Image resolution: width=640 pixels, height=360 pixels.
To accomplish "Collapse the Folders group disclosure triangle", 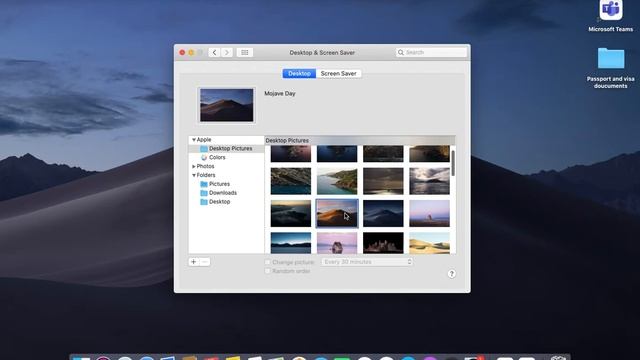I will point(194,175).
